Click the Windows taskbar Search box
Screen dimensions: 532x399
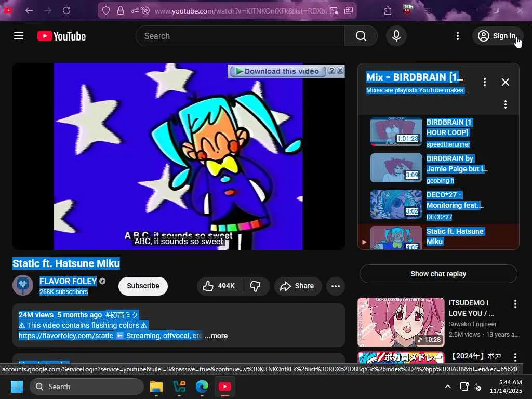pos(87,387)
